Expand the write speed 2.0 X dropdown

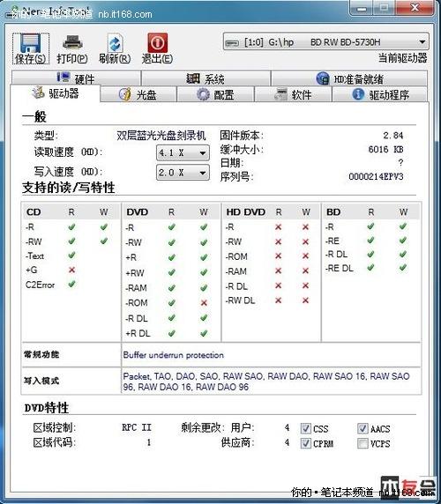click(x=183, y=173)
